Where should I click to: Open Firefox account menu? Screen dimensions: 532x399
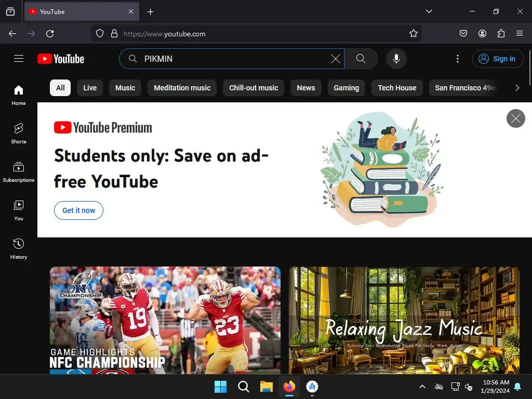[x=482, y=34]
